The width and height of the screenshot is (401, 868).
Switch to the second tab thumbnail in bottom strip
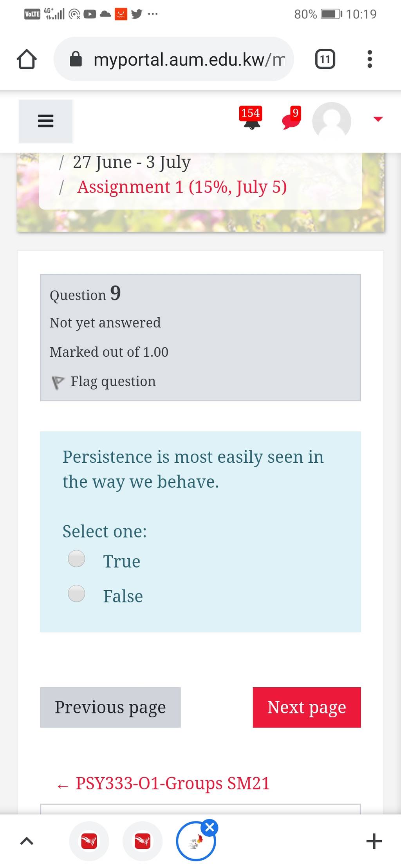pos(142,841)
